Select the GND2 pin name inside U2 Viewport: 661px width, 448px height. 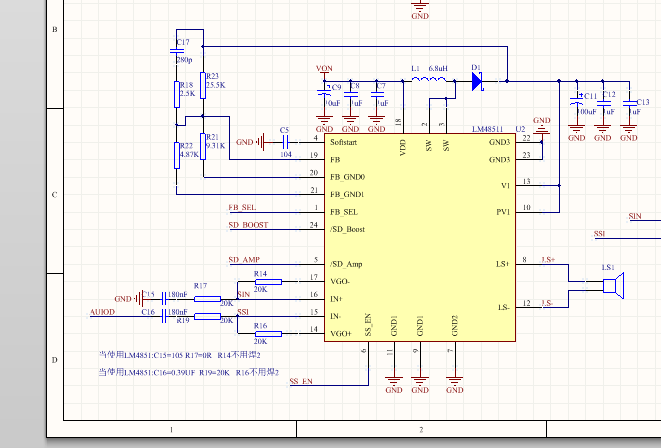pos(454,326)
